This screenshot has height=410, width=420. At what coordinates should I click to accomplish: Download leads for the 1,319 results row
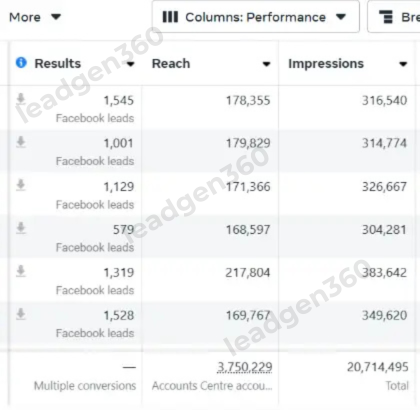21,271
